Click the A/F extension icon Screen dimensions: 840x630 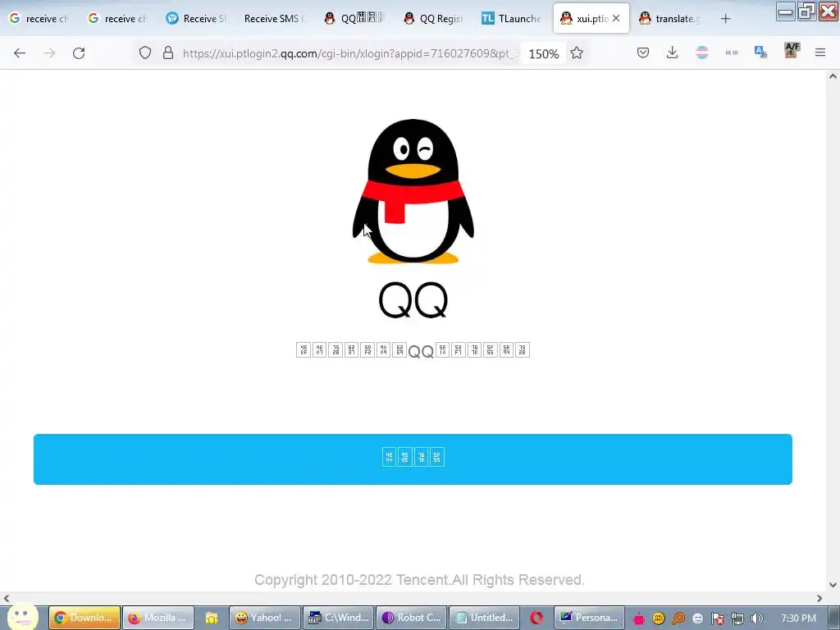click(792, 50)
